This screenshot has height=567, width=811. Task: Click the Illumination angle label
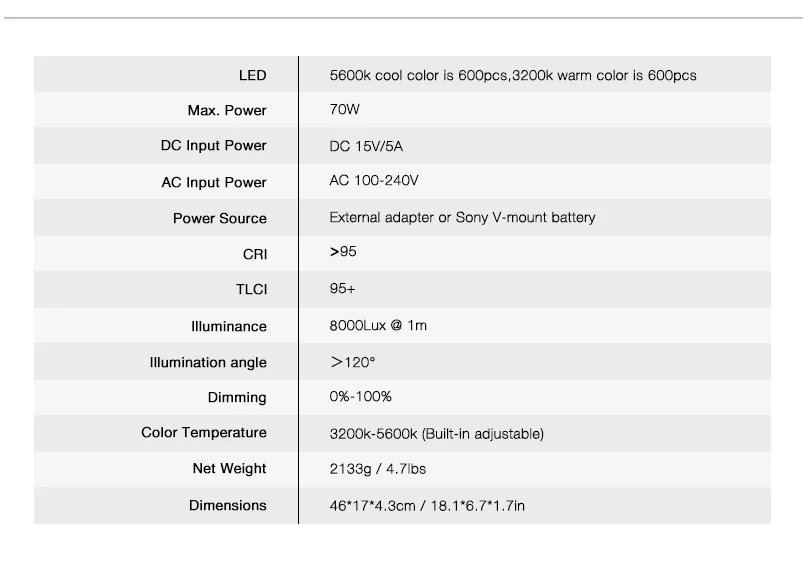[x=208, y=363]
